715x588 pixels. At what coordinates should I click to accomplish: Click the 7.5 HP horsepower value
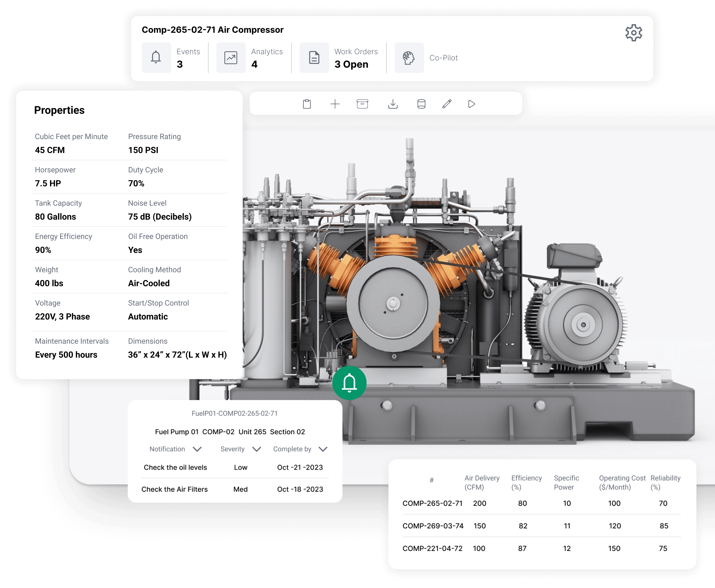(x=48, y=183)
